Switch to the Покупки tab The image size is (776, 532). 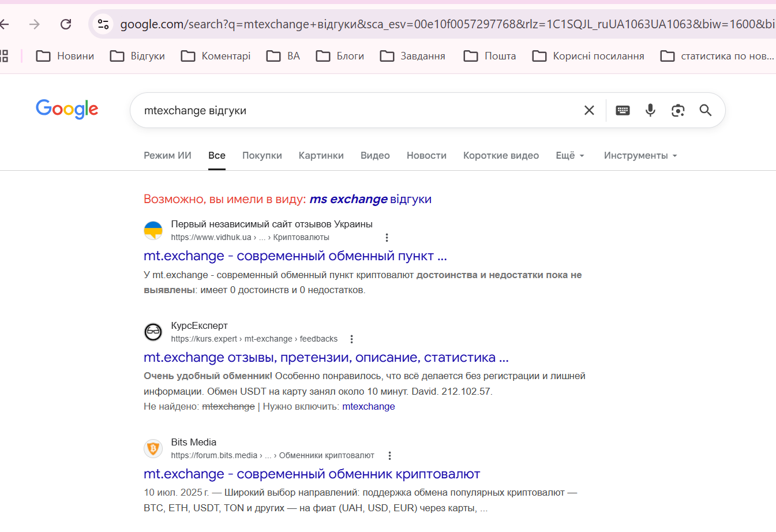pos(262,155)
